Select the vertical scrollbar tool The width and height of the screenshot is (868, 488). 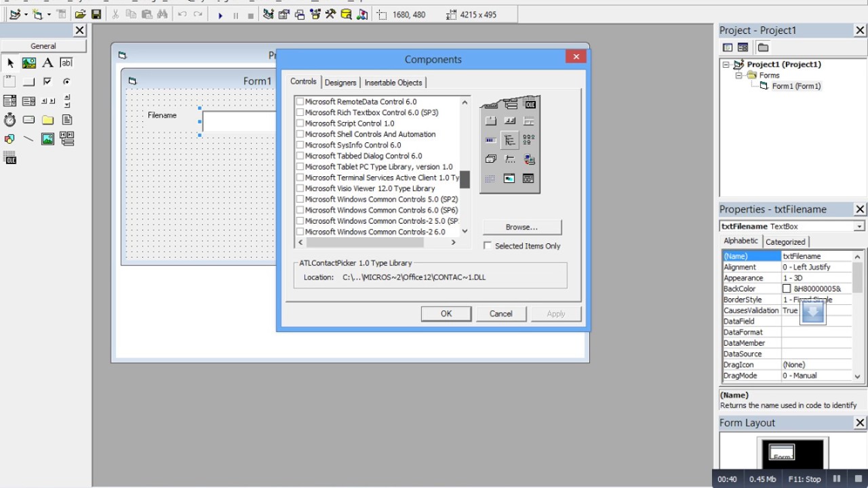(66, 101)
